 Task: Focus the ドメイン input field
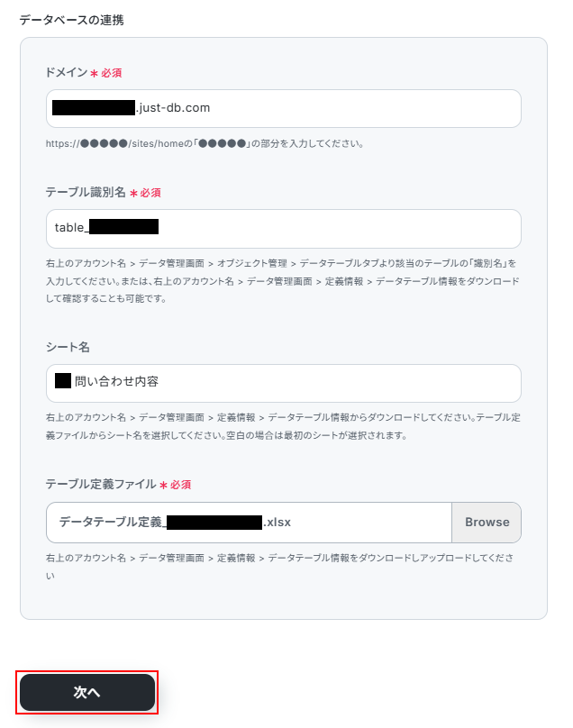360,108
